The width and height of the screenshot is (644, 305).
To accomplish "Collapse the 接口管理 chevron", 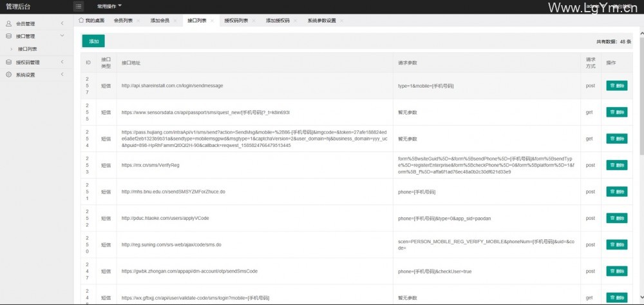I will click(62, 36).
